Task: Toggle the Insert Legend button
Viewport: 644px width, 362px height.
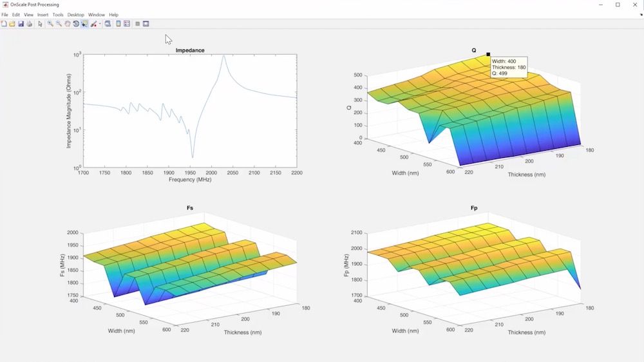Action: coord(127,24)
